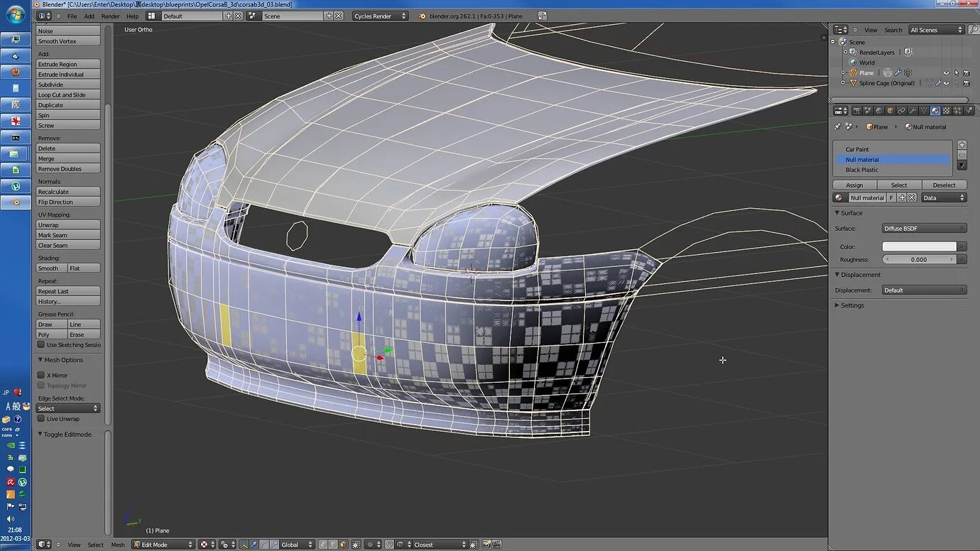Hide the Plane object via eye icon
This screenshot has width=980, height=551.
click(946, 73)
